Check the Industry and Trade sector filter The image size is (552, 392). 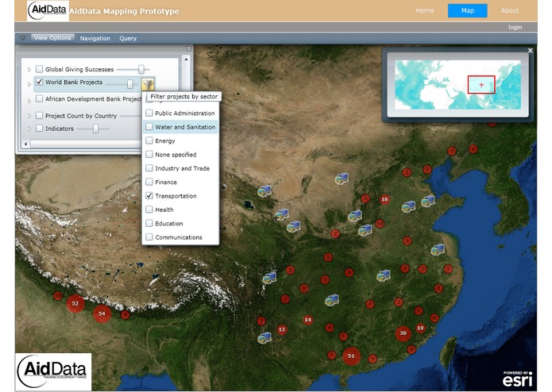pyautogui.click(x=149, y=168)
